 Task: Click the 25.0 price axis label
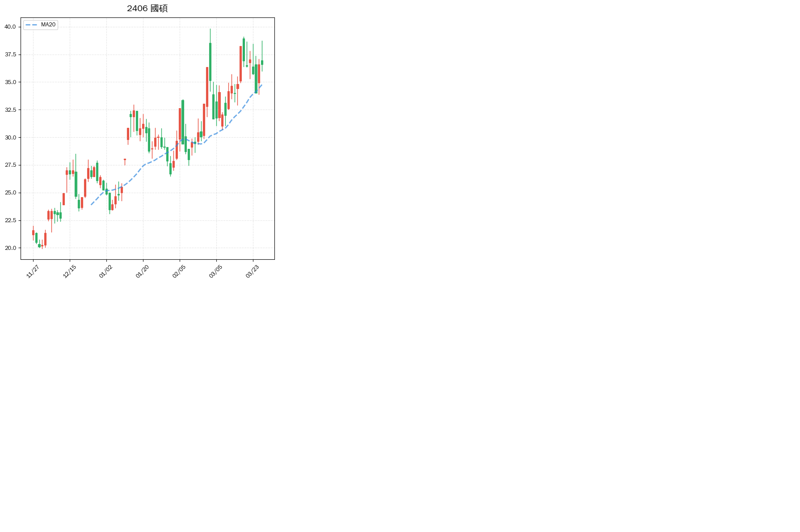(10, 193)
